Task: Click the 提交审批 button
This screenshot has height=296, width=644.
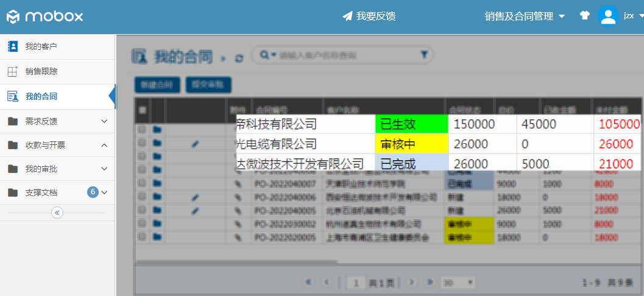Action: (208, 85)
